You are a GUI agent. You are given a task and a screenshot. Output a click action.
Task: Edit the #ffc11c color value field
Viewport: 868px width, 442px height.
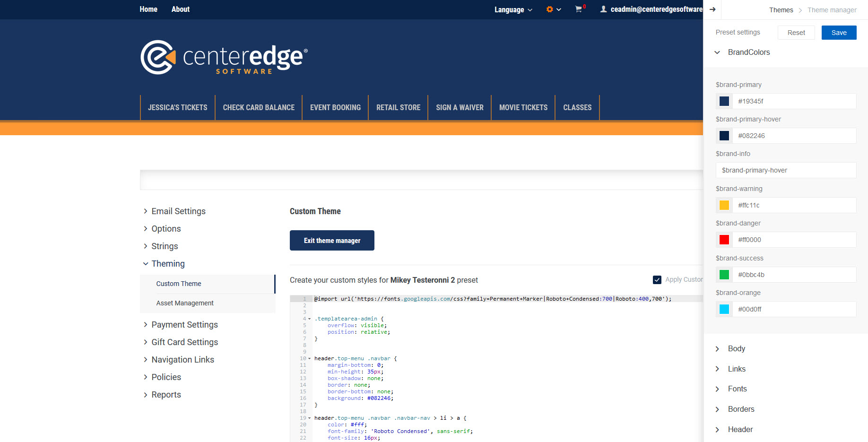(x=794, y=205)
